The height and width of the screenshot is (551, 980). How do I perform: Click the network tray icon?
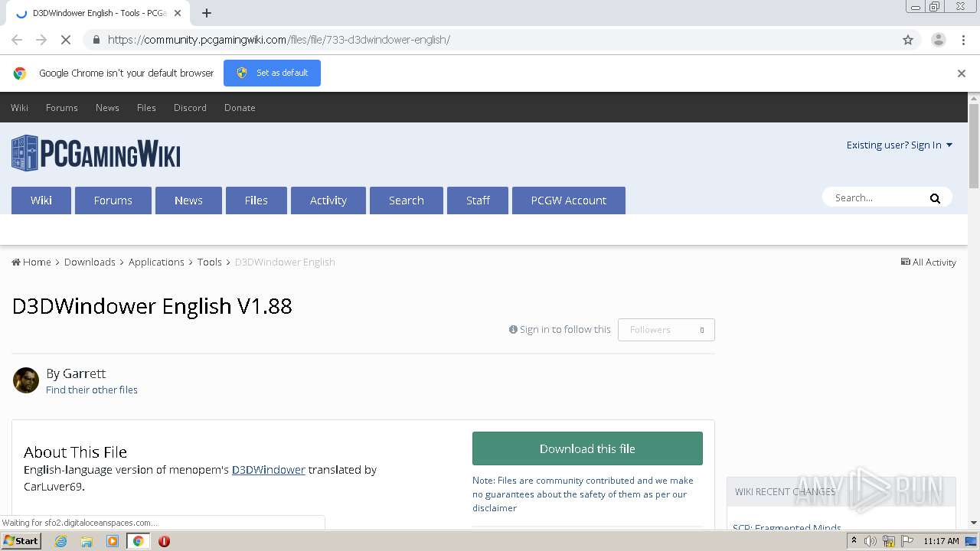(889, 541)
